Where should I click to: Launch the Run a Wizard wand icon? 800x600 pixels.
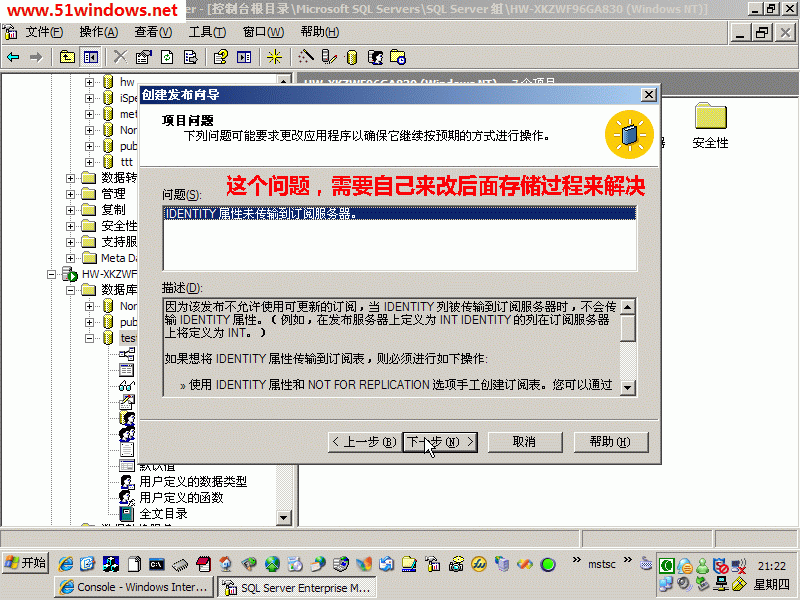tap(306, 57)
